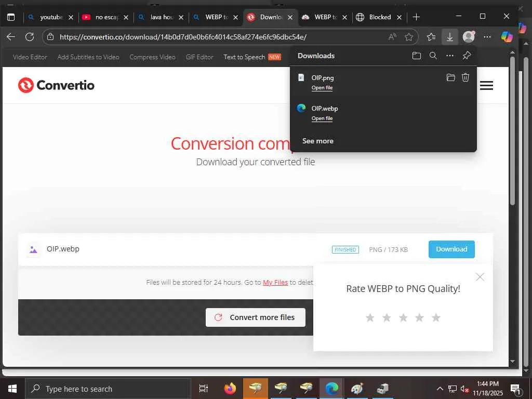Launch the Copilot icon in toolbar
This screenshot has width=532, height=399.
click(x=507, y=37)
